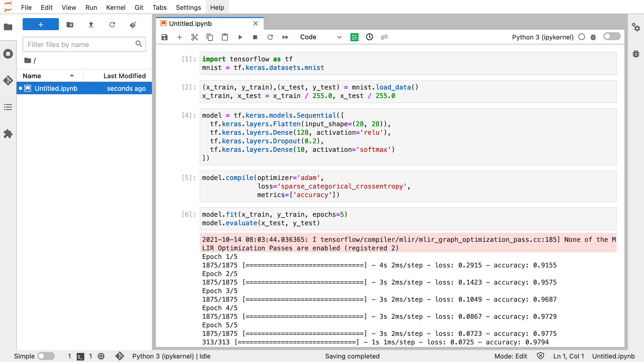Create a new folder
This screenshot has height=362, width=644.
coord(70,25)
